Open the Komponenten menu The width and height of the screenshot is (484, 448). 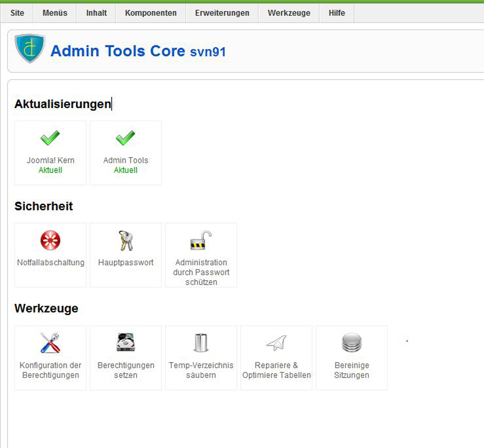pos(151,13)
